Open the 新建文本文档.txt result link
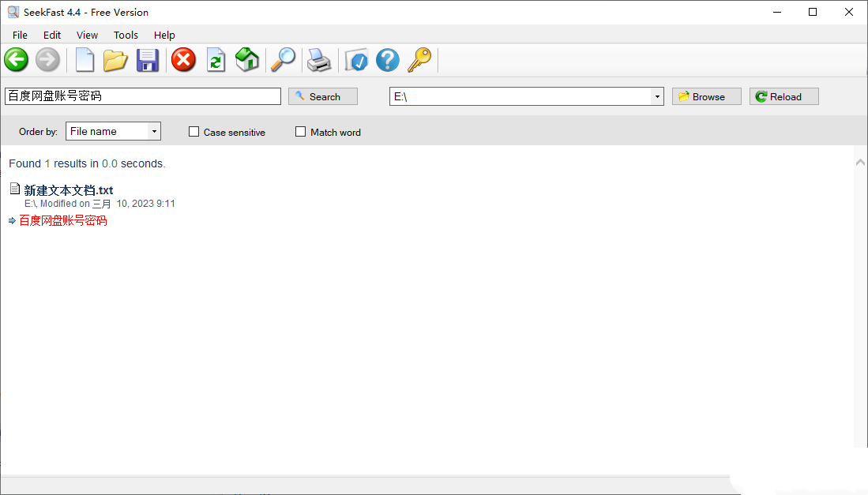This screenshot has width=868, height=495. coord(69,190)
